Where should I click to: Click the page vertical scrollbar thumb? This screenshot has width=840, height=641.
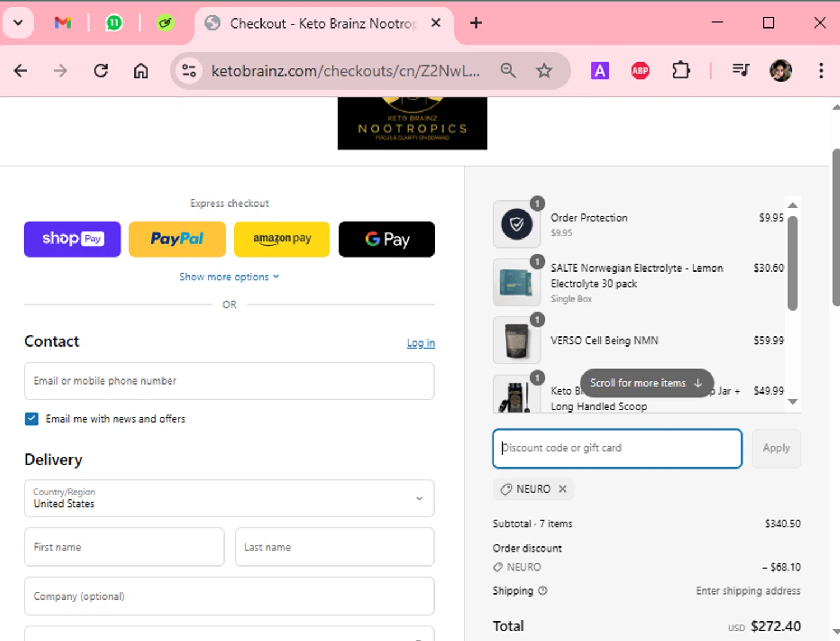click(x=836, y=227)
